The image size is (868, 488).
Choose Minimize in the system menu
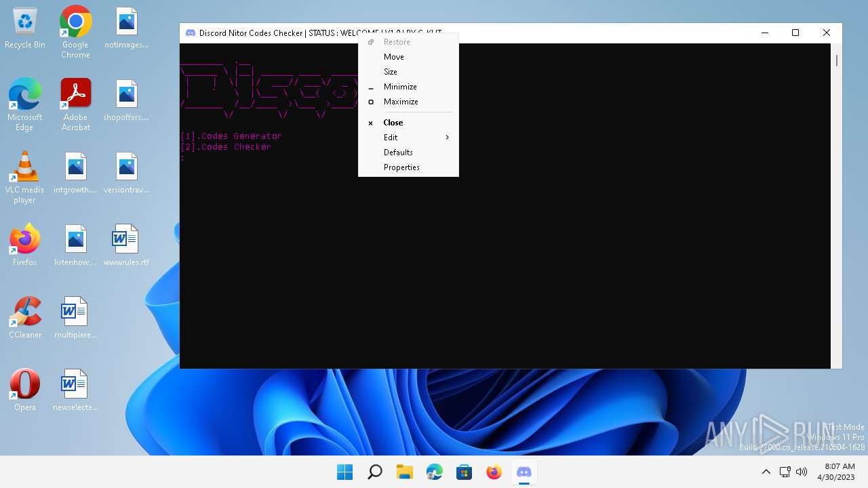click(x=408, y=87)
